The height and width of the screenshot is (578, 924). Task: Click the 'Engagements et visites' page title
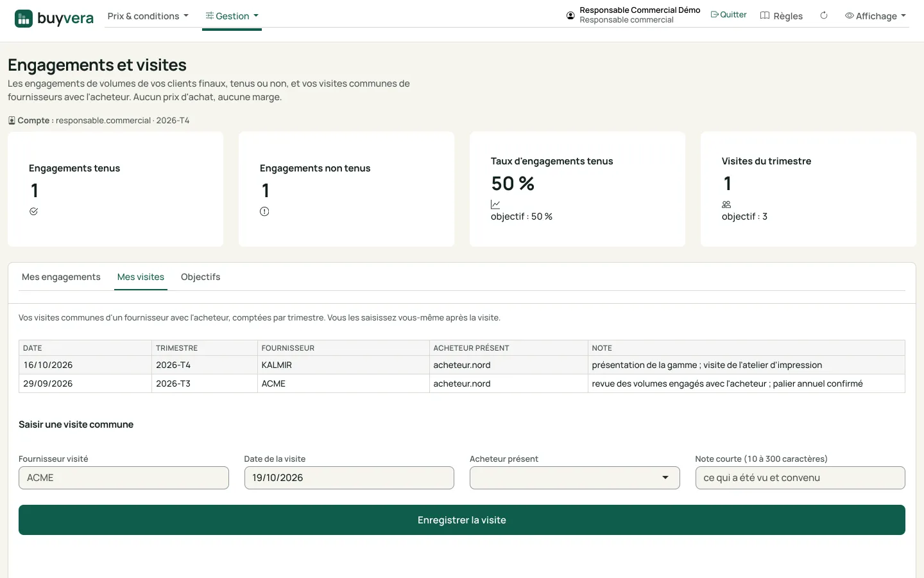click(97, 65)
